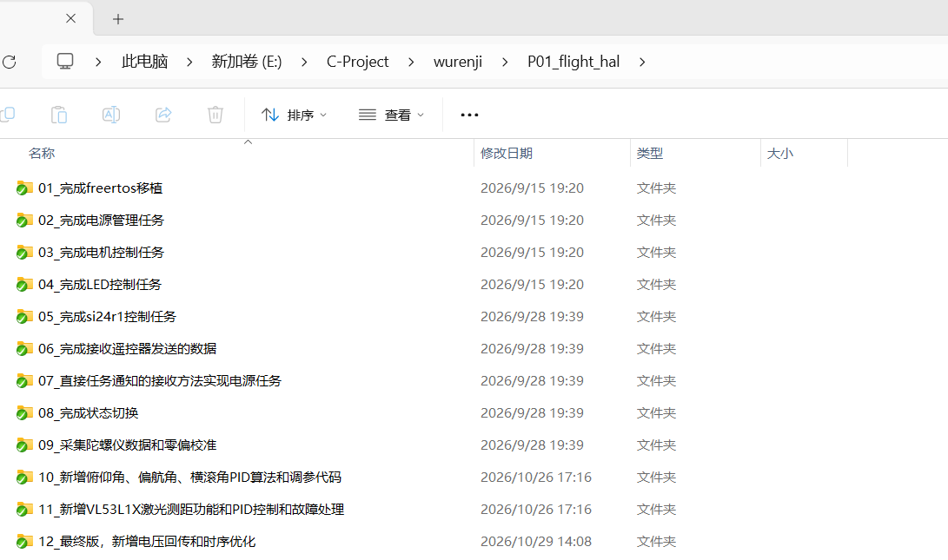Click the folder icon of 02_完成电源管理任务
948x560 pixels.
pyautogui.click(x=24, y=220)
